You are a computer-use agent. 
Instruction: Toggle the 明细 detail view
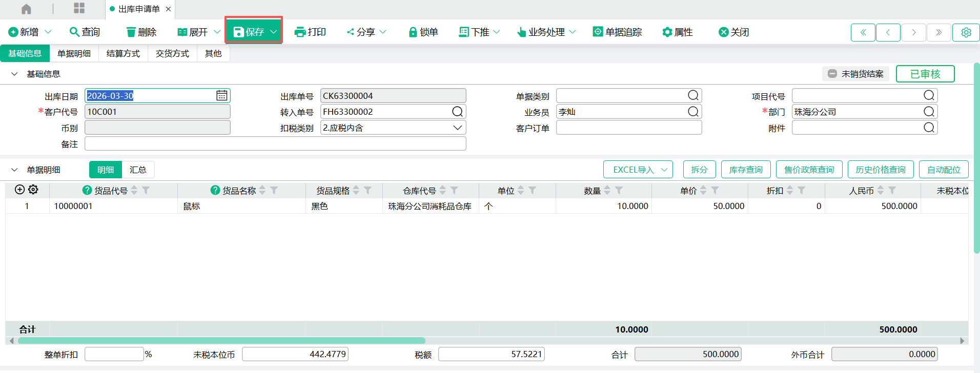[106, 170]
